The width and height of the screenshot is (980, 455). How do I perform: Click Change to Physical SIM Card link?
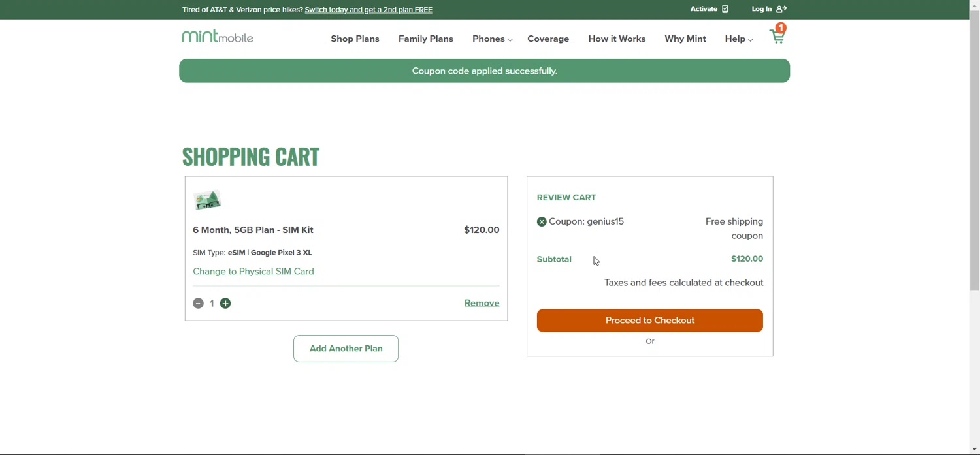pos(253,272)
